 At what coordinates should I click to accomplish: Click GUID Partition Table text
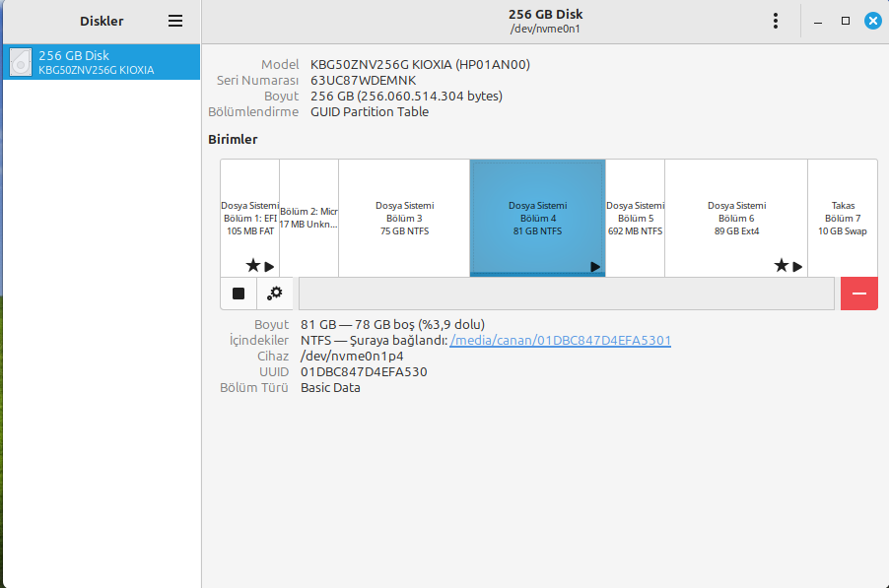(x=370, y=112)
